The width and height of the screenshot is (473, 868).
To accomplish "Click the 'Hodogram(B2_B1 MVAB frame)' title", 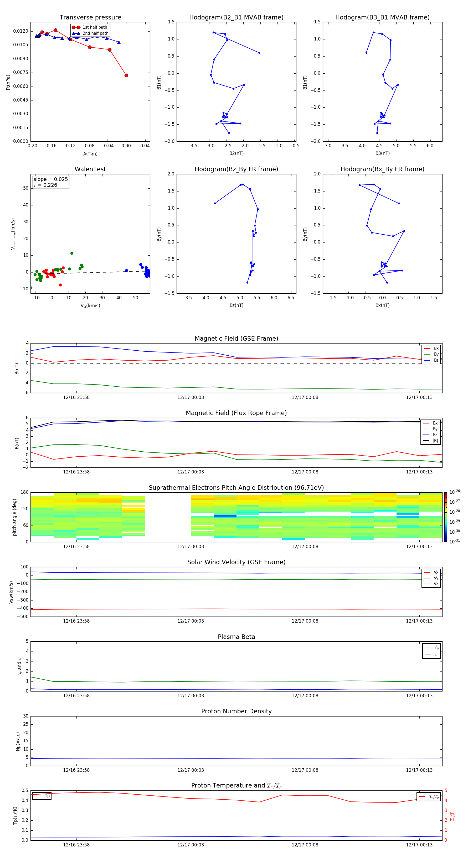I will [236, 18].
